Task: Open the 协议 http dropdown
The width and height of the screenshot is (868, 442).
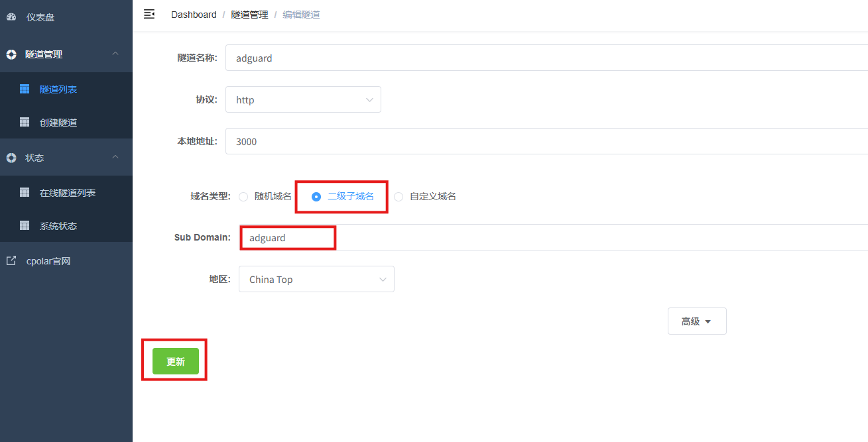Action: click(303, 99)
